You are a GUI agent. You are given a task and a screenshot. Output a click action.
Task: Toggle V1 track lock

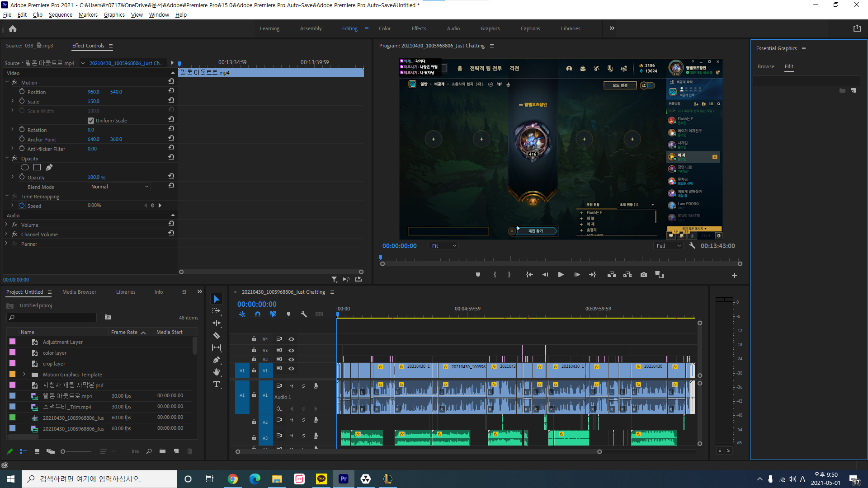[x=254, y=371]
